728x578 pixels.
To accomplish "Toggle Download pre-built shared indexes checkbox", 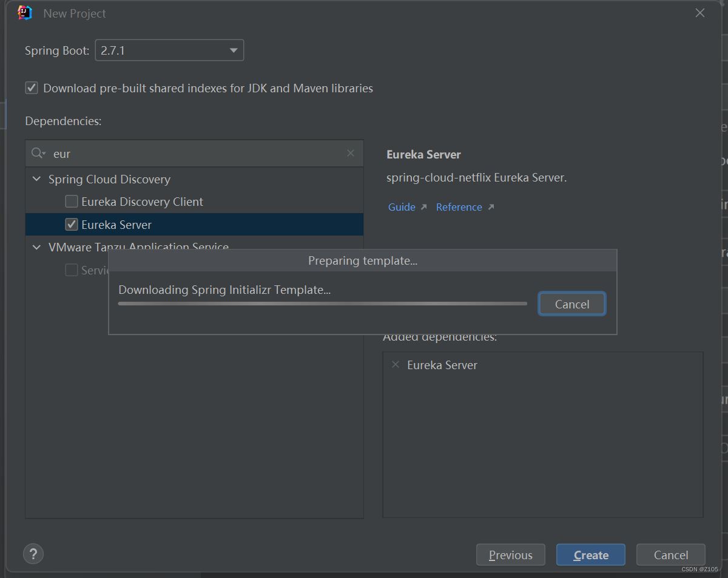I will click(x=32, y=88).
